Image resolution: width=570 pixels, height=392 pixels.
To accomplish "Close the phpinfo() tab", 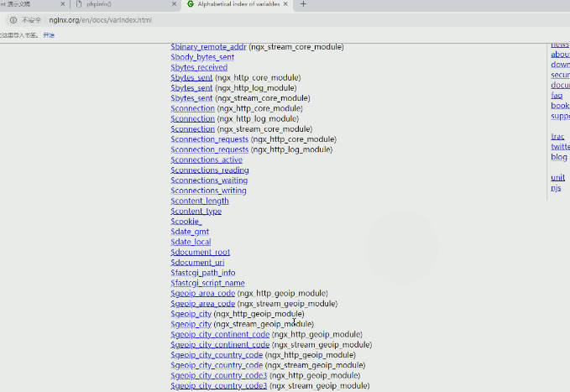I will coord(174,4).
